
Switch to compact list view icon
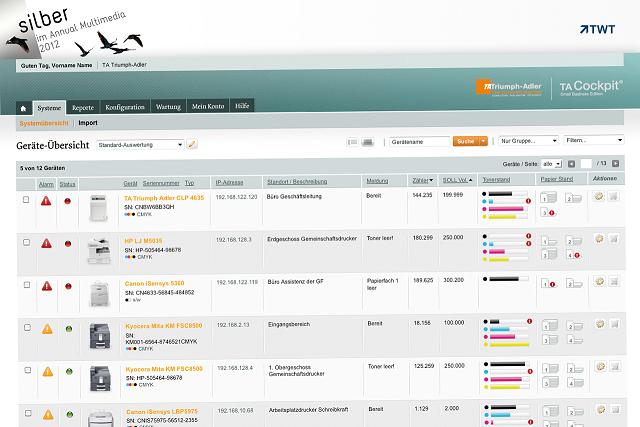click(x=352, y=142)
